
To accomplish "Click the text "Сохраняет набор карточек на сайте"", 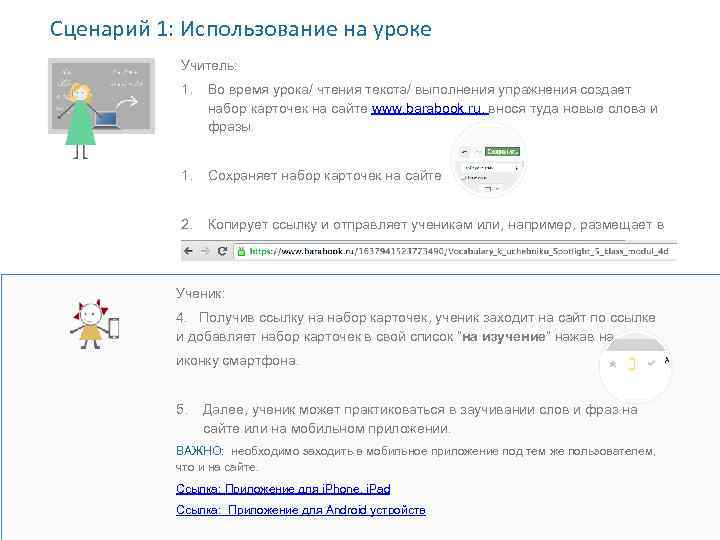I will [324, 175].
